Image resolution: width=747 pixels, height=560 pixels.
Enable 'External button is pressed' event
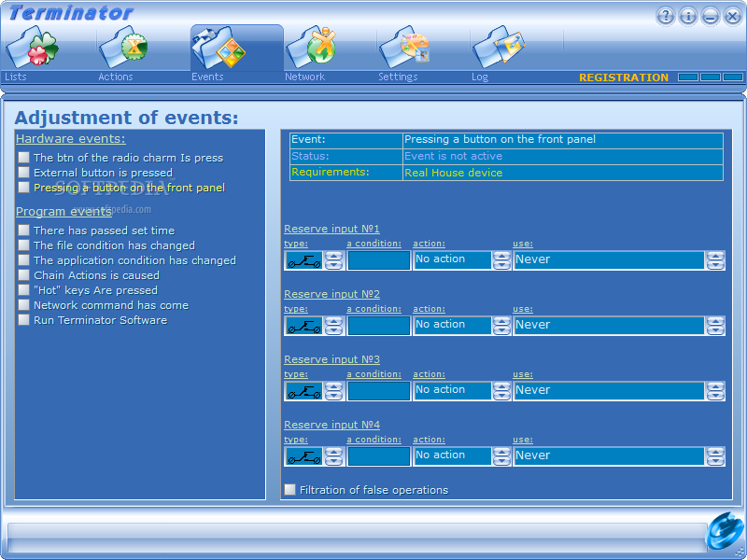24,172
